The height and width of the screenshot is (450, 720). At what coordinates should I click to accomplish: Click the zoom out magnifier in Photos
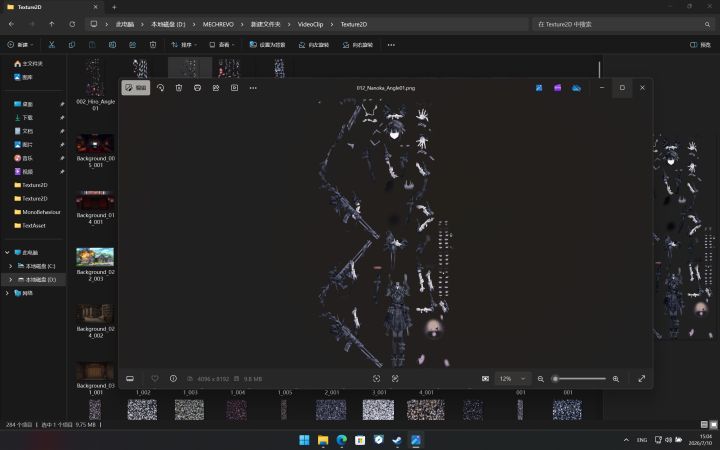540,379
